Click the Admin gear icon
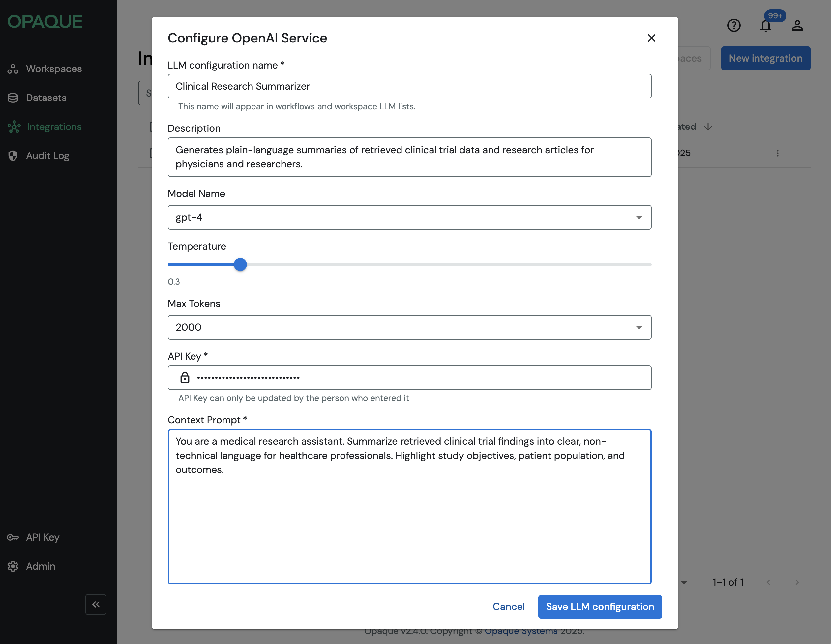The height and width of the screenshot is (644, 831). click(x=13, y=566)
